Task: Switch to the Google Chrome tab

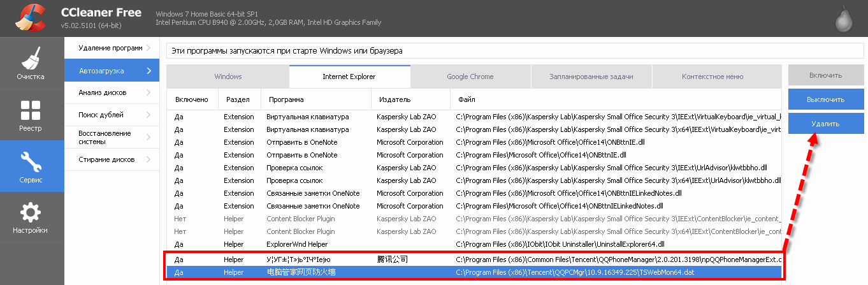Action: pos(470,77)
